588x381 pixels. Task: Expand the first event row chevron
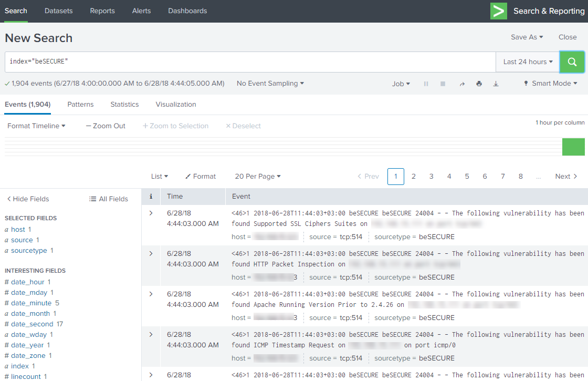(151, 213)
